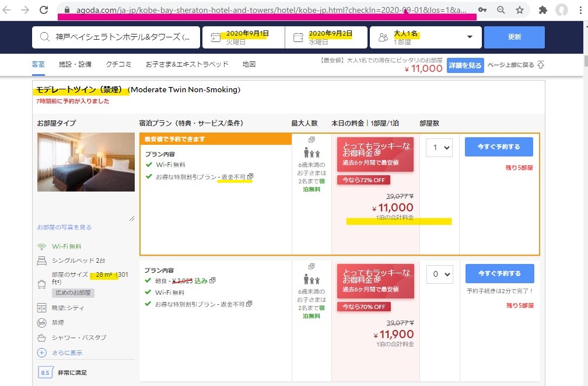
Task: Click the plus icon beside さらに表示
Action: pos(41,353)
